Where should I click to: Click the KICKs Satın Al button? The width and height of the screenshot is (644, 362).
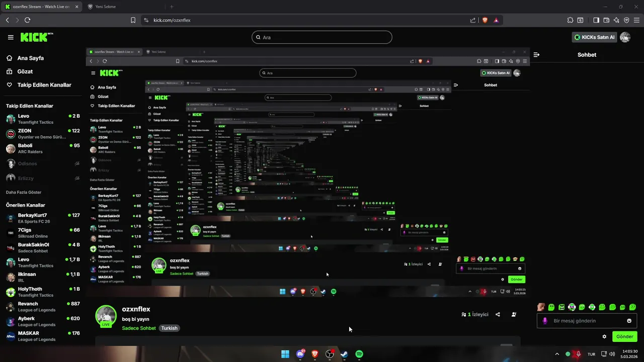[x=595, y=37]
